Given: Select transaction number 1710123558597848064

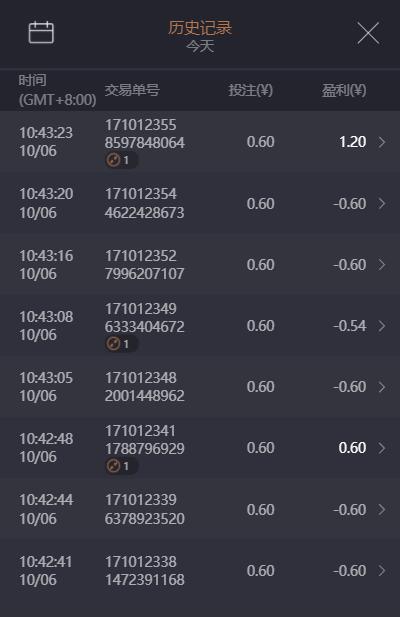Looking at the screenshot, I should (x=144, y=134).
